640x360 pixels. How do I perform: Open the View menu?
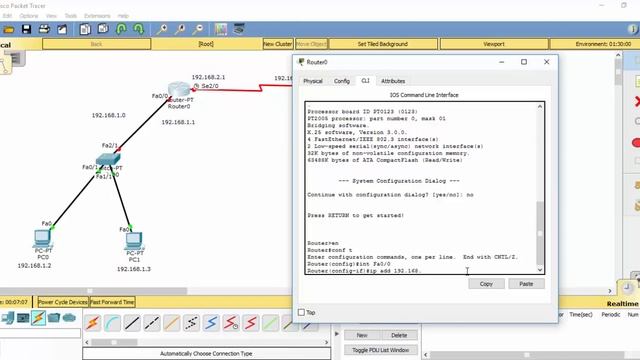[x=51, y=16]
